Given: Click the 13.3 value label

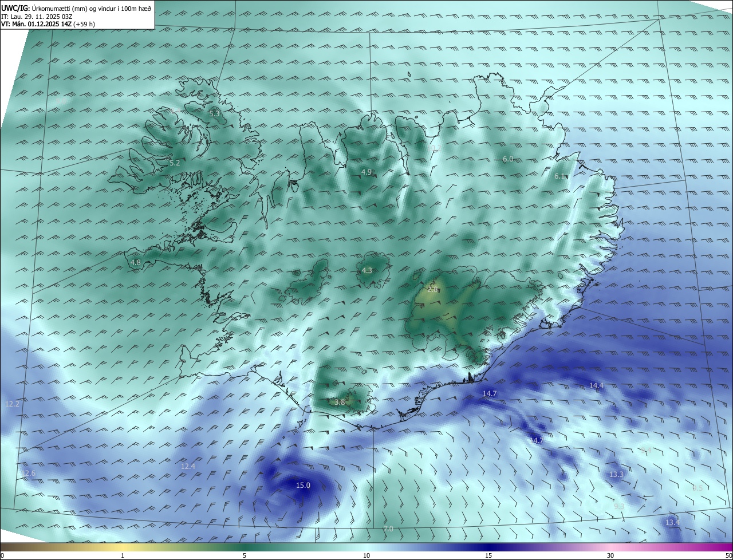Looking at the screenshot, I should tap(616, 474).
